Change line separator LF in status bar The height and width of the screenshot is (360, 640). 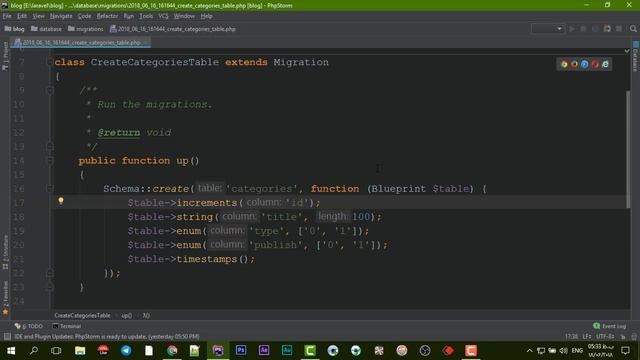[x=587, y=337]
